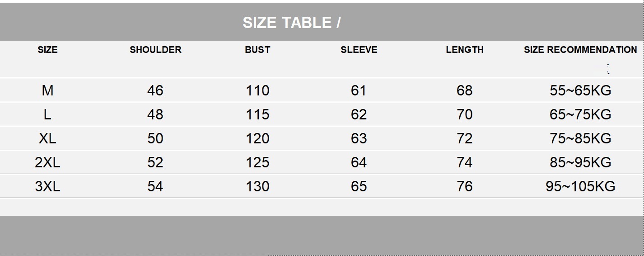Screen dimensions: 644x256
Task: Click shoulder value 46 for size M
Action: (x=155, y=90)
